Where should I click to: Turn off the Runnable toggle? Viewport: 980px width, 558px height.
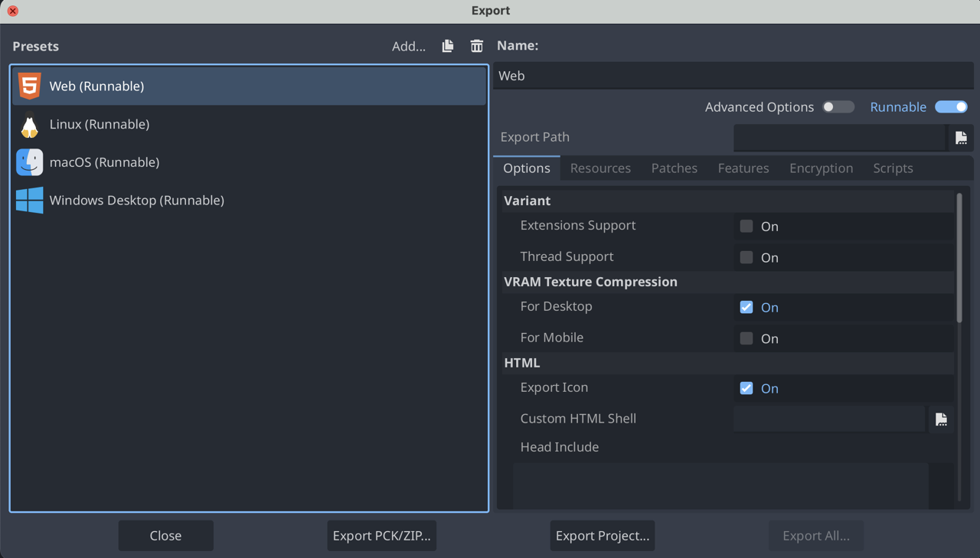pyautogui.click(x=951, y=107)
